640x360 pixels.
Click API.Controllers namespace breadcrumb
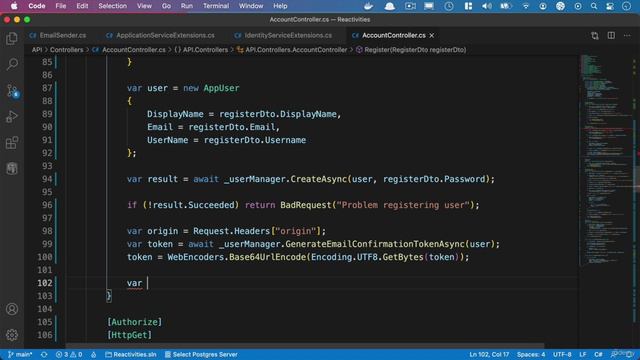tap(201, 50)
